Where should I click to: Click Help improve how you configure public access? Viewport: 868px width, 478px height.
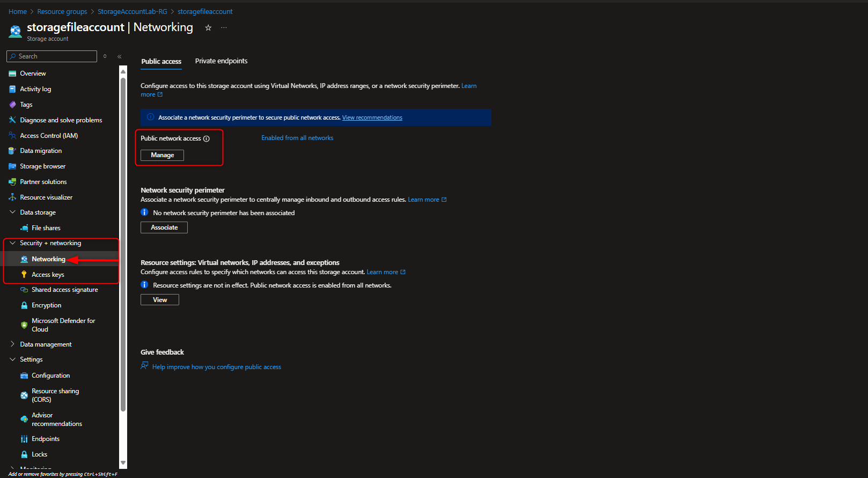point(217,367)
